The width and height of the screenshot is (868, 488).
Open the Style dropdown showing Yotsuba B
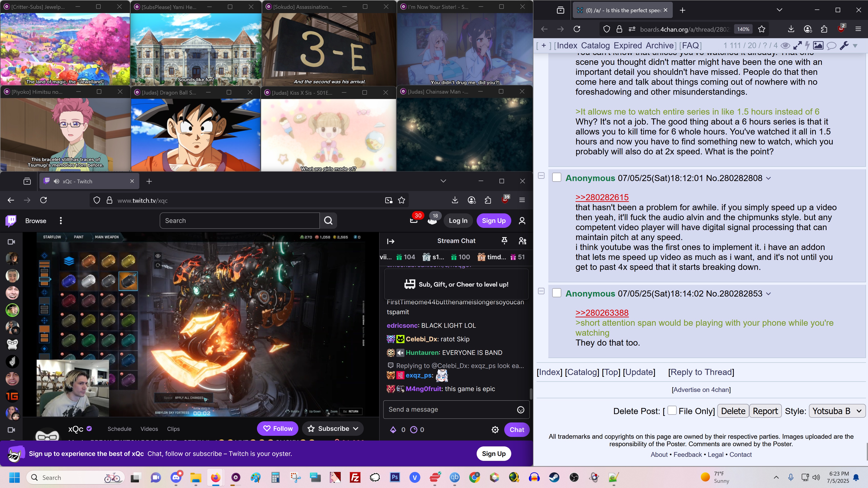pyautogui.click(x=837, y=411)
